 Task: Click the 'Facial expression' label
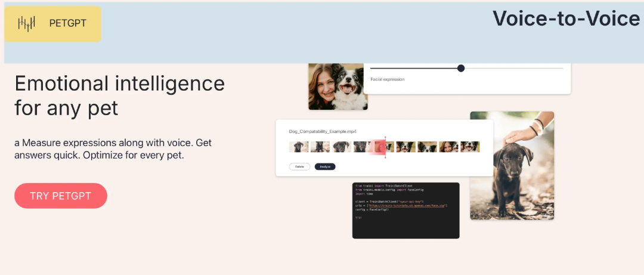[388, 79]
